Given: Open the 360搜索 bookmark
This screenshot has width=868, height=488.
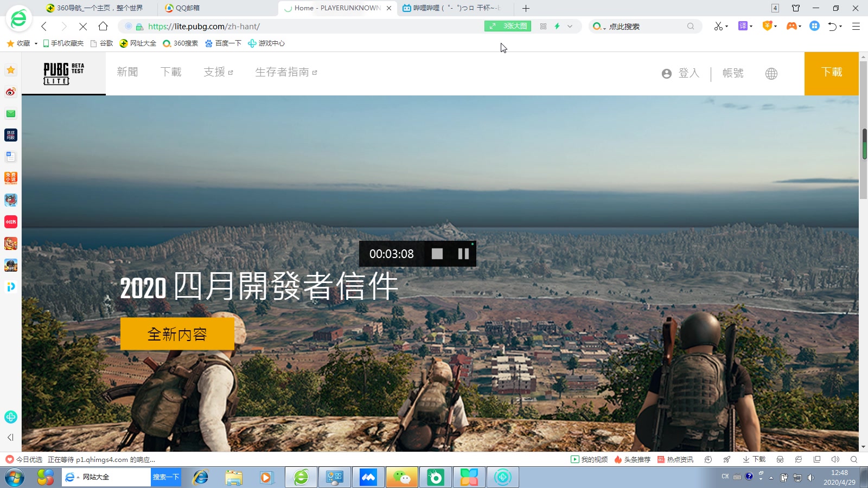Looking at the screenshot, I should (x=181, y=43).
